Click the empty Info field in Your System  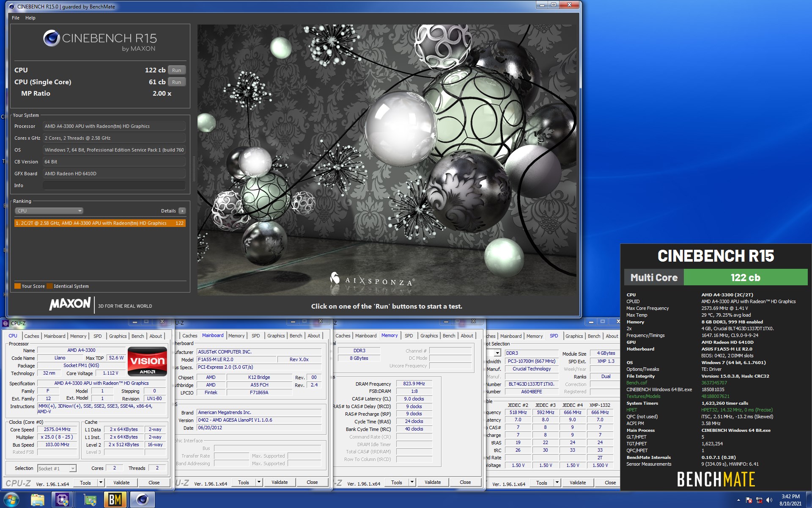(x=114, y=185)
